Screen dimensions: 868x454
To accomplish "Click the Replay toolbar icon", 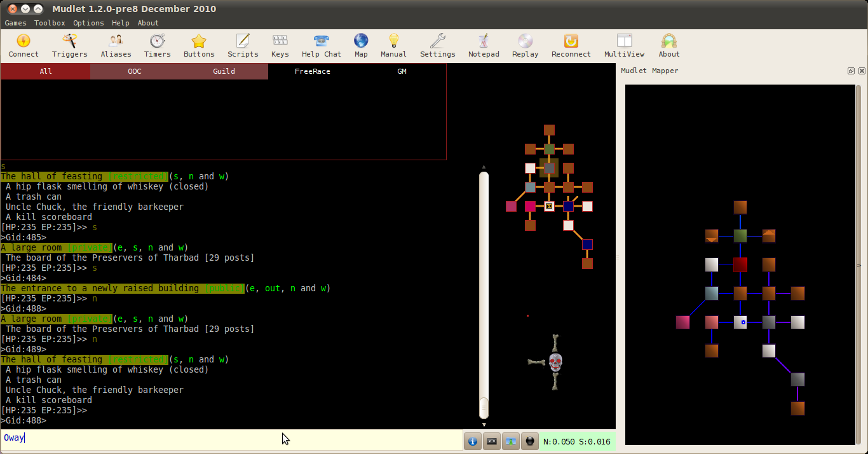I will (525, 46).
